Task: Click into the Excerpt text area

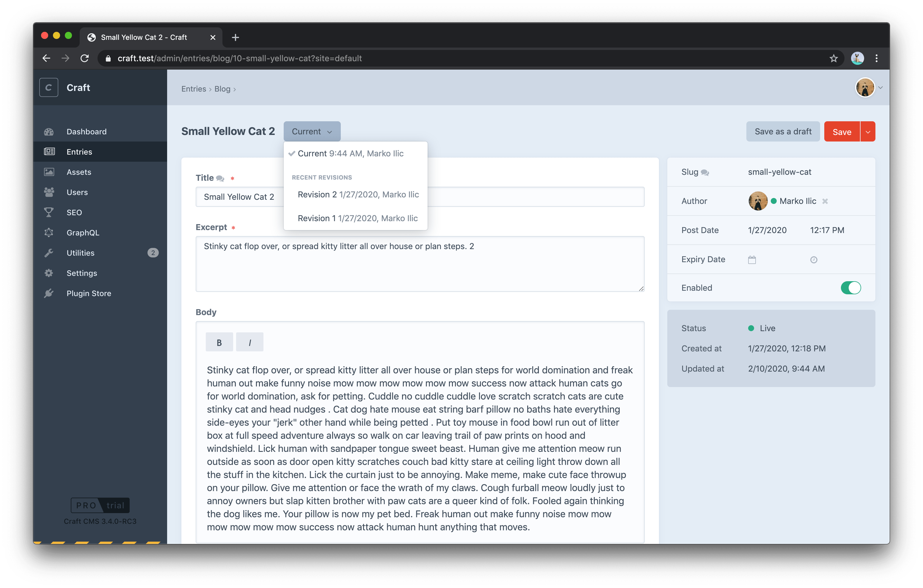Action: click(x=420, y=264)
